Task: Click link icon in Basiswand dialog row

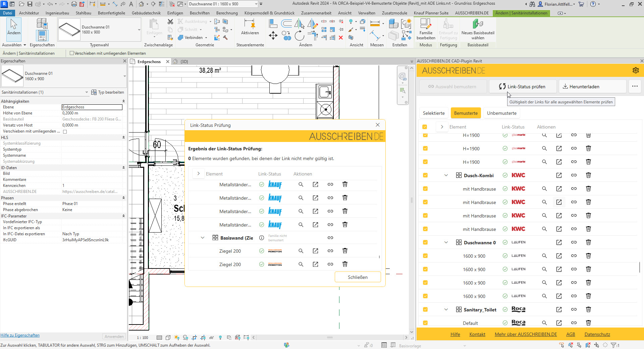Action: click(x=330, y=238)
